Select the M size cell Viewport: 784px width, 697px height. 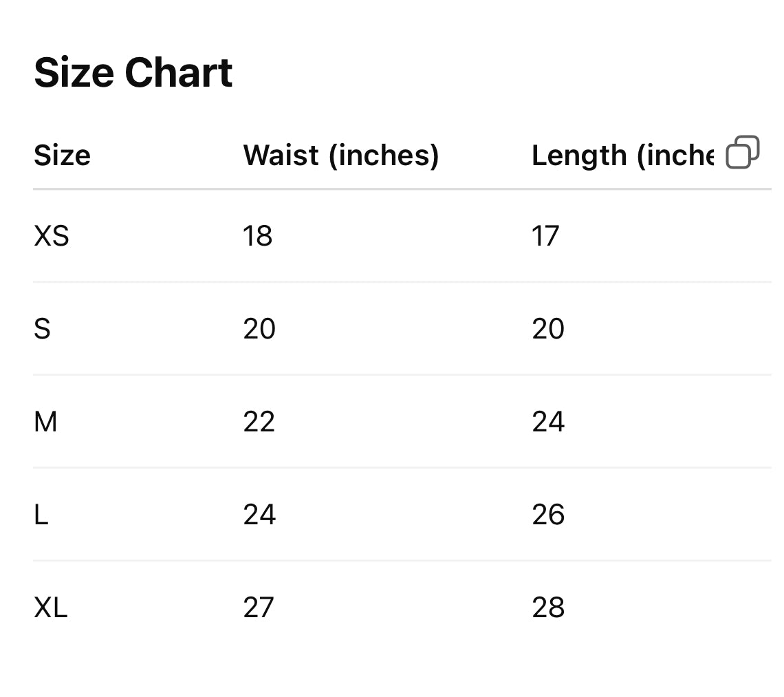click(45, 422)
